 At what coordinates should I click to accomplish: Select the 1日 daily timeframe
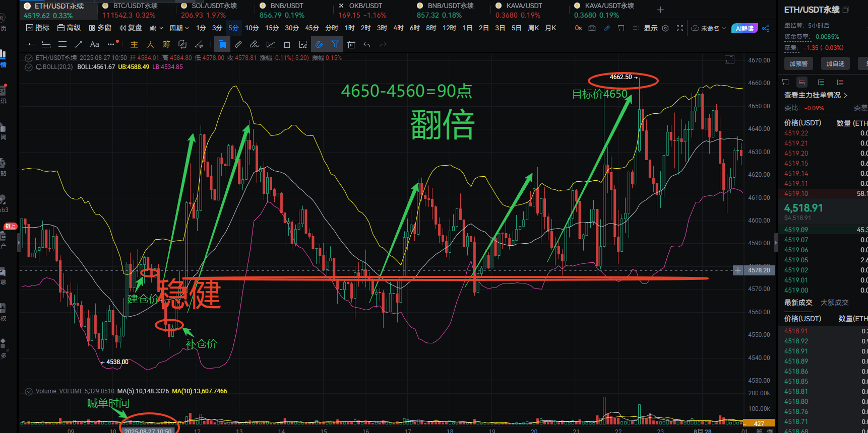pos(467,28)
